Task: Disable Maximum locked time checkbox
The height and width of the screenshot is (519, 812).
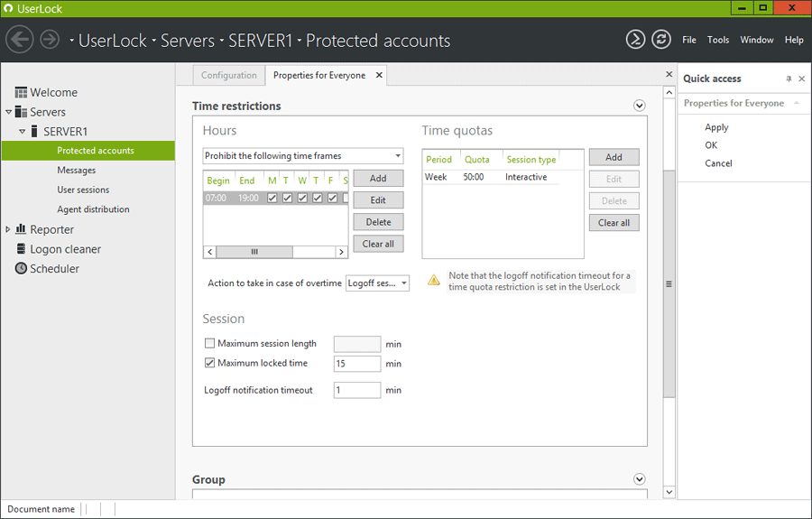Action: click(x=209, y=363)
